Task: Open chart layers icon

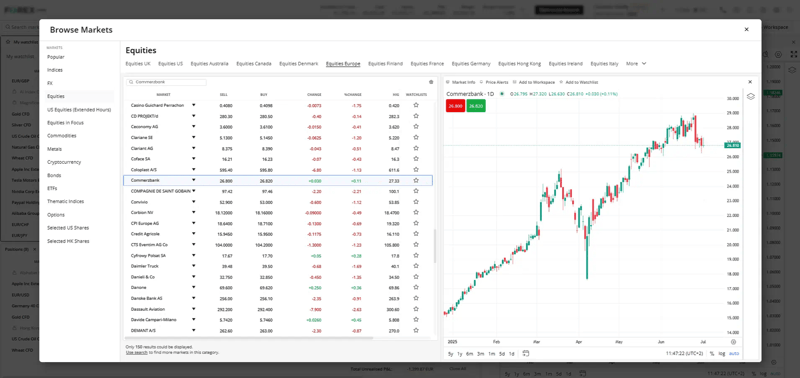Action: [x=751, y=96]
